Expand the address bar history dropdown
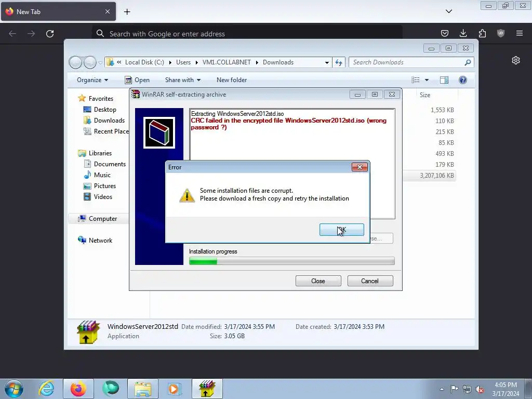 coord(327,62)
